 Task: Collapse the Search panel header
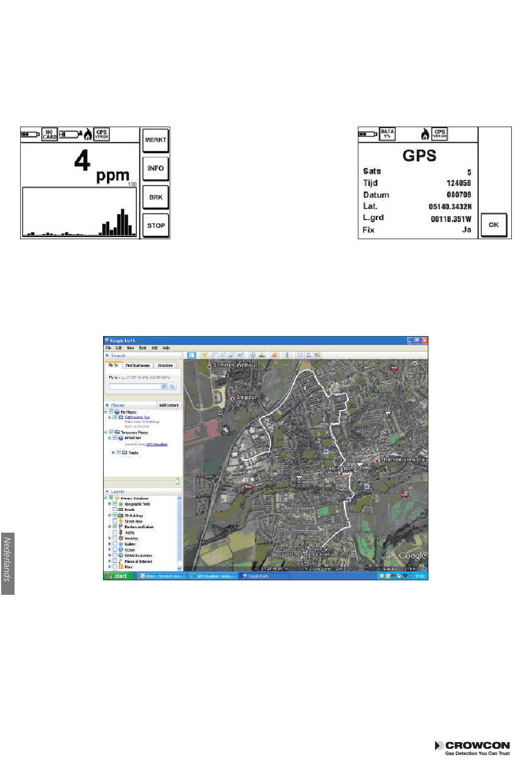[x=142, y=356]
